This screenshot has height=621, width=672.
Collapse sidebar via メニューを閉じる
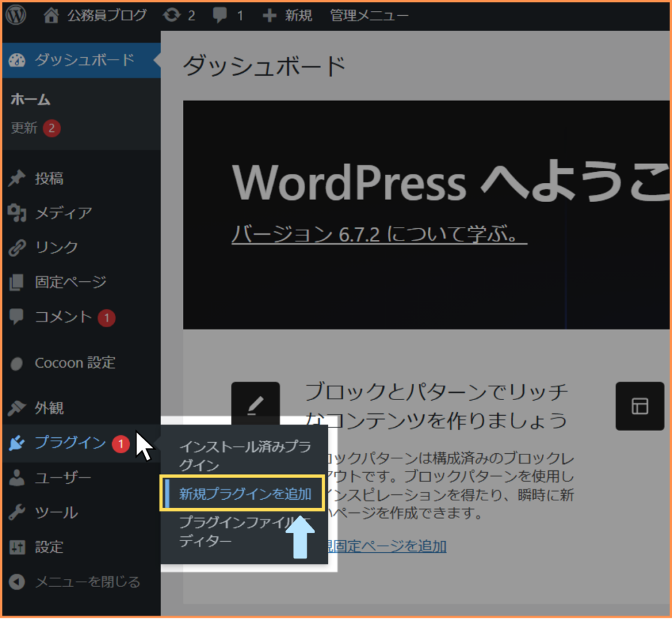[88, 582]
